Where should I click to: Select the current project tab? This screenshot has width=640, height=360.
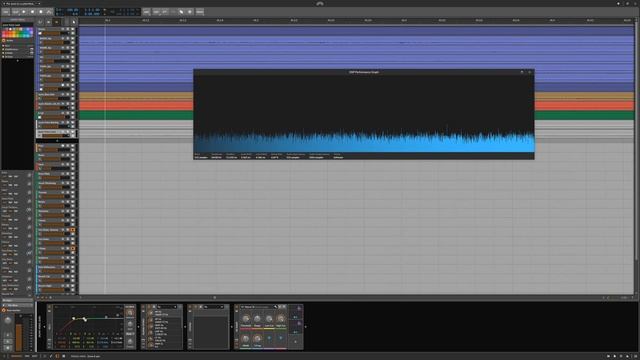click(x=19, y=3)
